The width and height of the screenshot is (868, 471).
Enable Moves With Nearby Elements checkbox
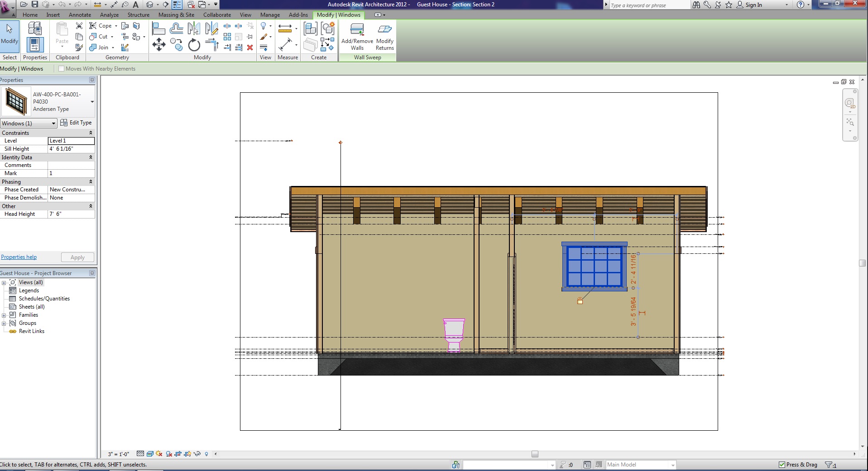coord(62,69)
